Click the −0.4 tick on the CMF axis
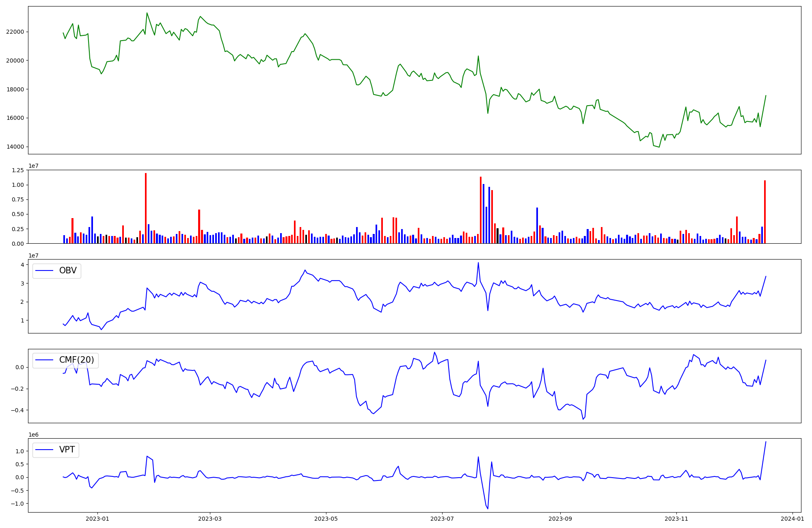 17,410
